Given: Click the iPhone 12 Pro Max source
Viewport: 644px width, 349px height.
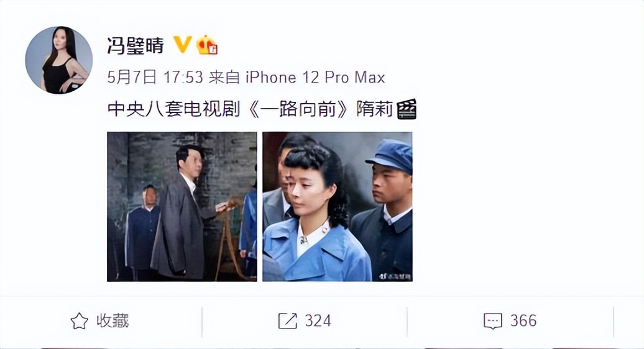Looking at the screenshot, I should tap(315, 77).
